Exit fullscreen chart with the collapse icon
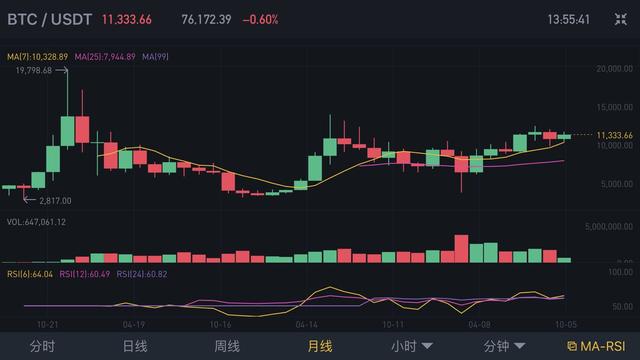Viewport: 640px width, 360px height. pos(620,19)
